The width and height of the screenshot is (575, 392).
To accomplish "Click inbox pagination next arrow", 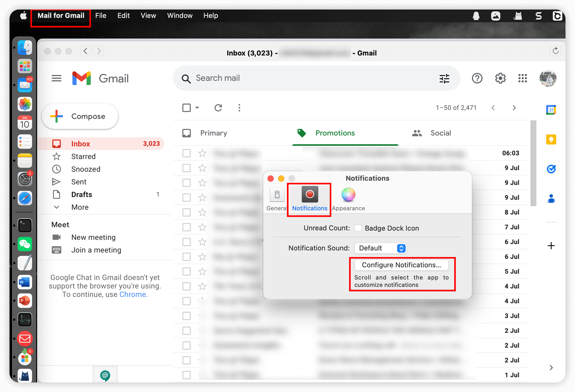I will click(x=514, y=107).
